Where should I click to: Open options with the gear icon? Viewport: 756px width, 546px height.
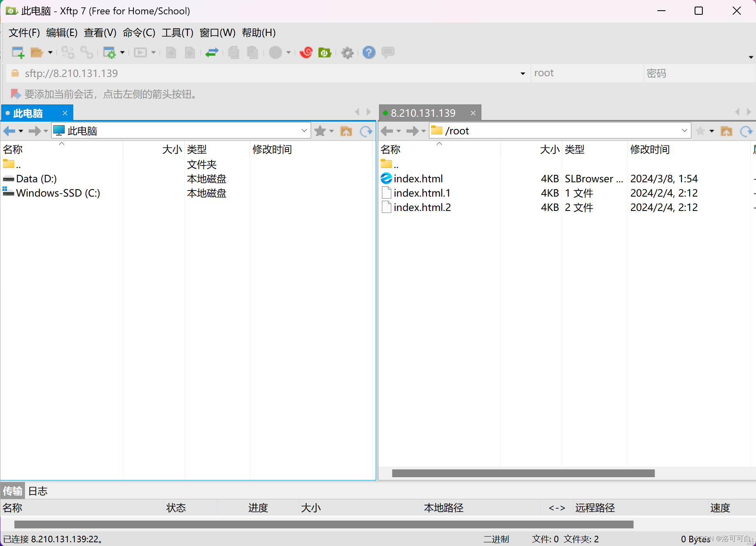[348, 52]
